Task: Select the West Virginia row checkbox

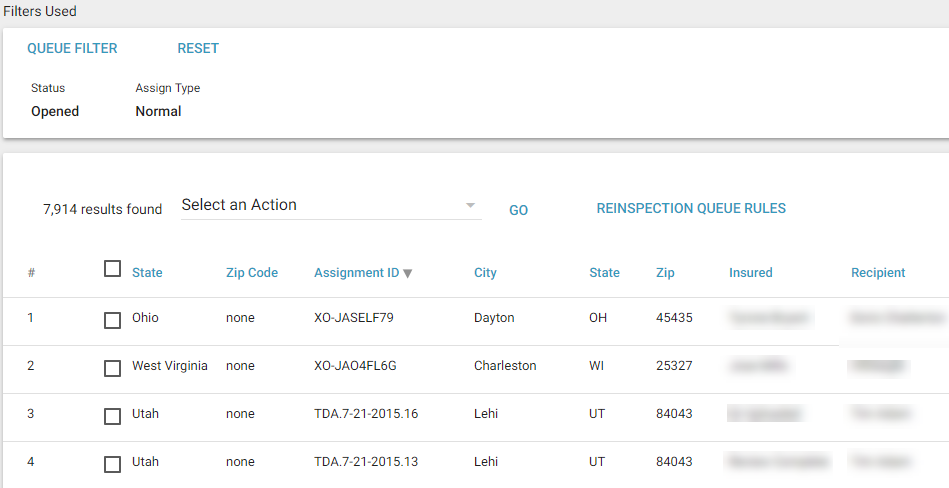Action: (113, 369)
